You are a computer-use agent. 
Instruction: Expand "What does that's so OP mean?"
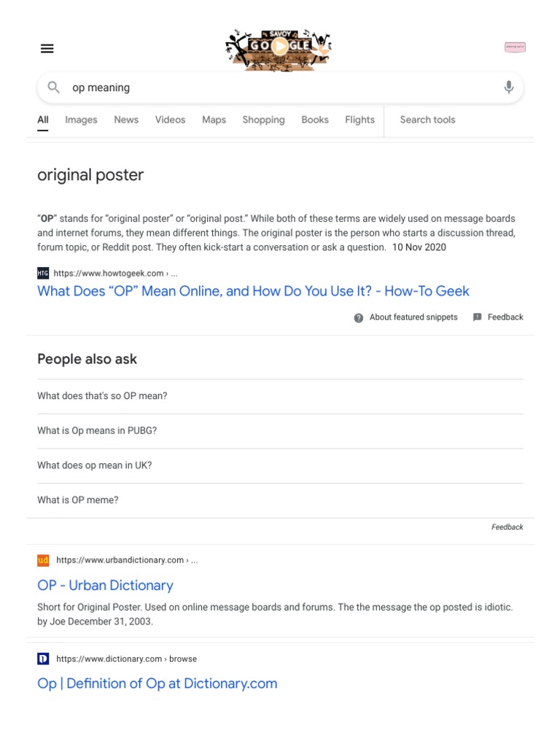tap(102, 396)
